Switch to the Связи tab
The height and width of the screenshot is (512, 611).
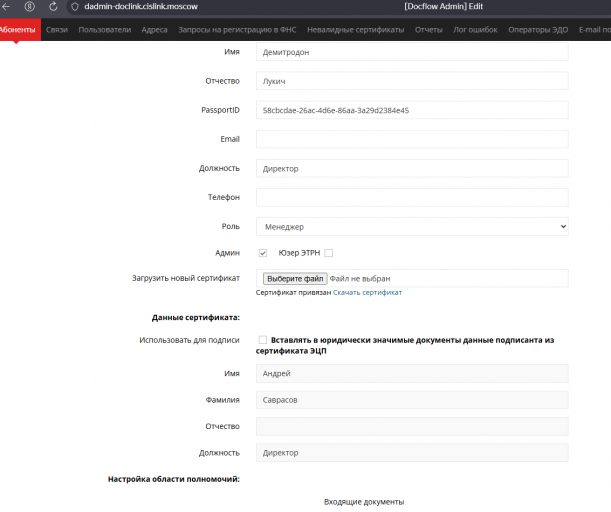pyautogui.click(x=57, y=30)
